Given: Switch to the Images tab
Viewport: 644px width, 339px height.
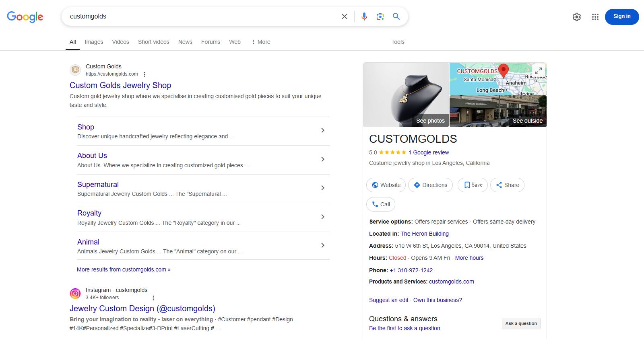Looking at the screenshot, I should (94, 42).
